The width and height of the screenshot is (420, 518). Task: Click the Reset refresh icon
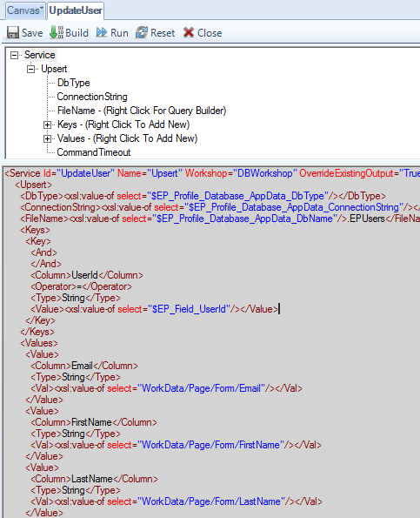142,32
